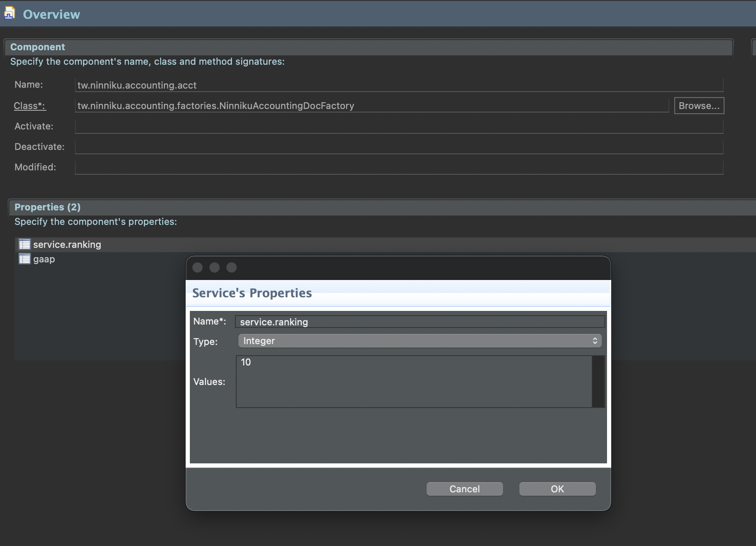Click inside the Values text area
Screen dimensions: 756x546
coord(413,382)
